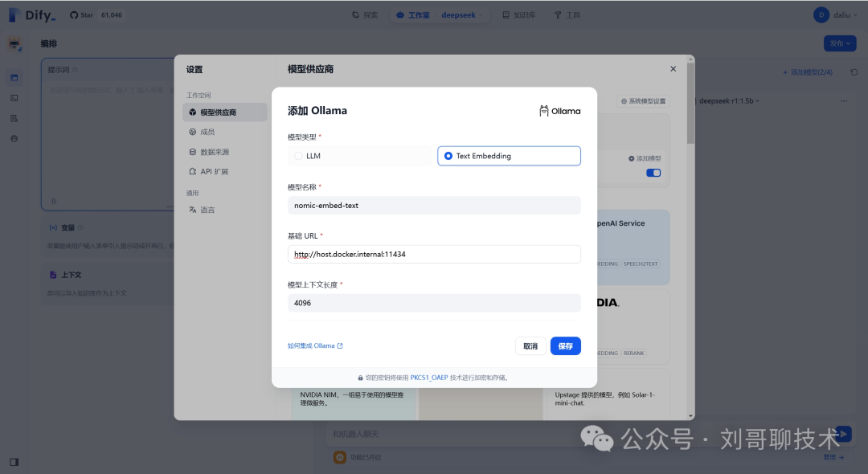868x474 pixels.
Task: Click the settings dialog vertical scrollbar
Action: click(690, 103)
